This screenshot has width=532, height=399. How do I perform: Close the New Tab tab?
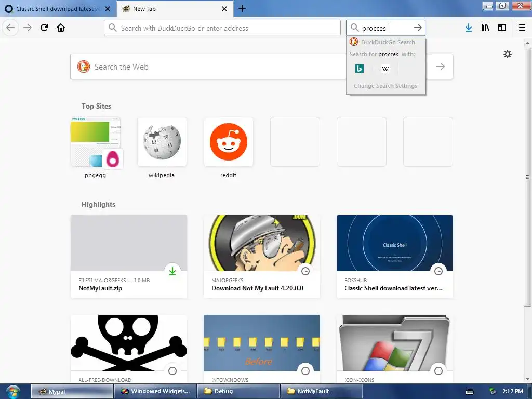224,9
